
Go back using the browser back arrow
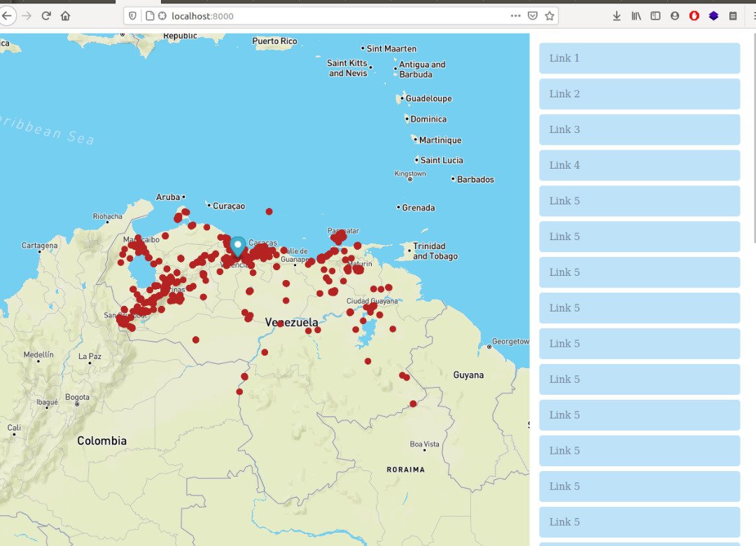7,16
